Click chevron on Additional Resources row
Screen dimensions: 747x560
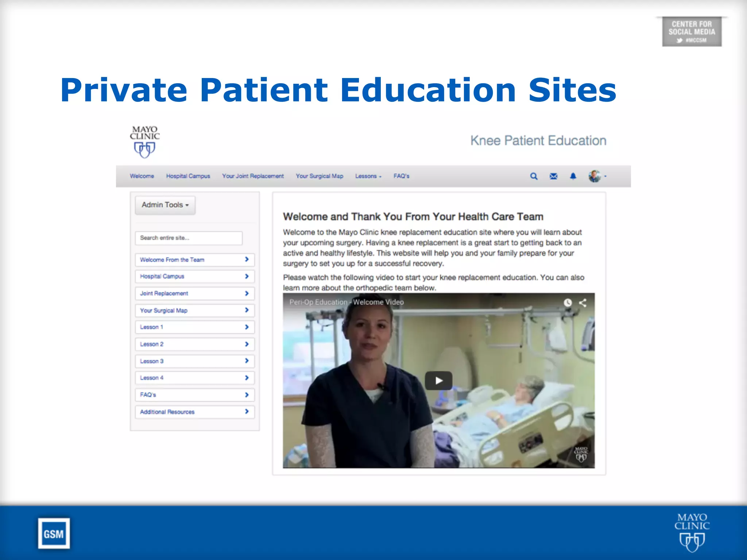(x=247, y=412)
